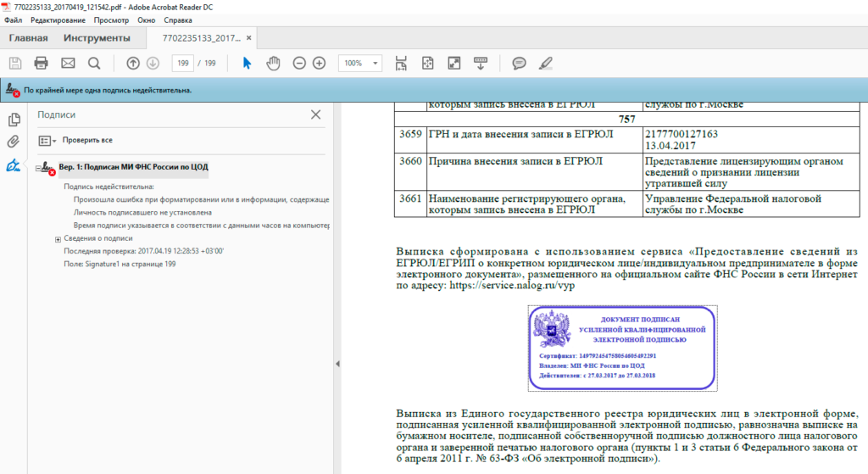The image size is (868, 474).
Task: Go to previous page arrow
Action: [x=133, y=63]
